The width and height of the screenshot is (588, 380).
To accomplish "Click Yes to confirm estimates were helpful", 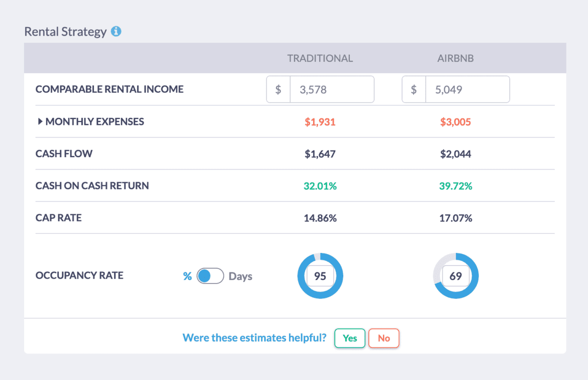I will pos(349,338).
